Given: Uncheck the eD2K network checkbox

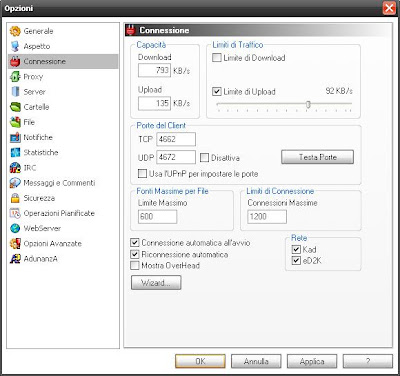Looking at the screenshot, I should point(296,261).
